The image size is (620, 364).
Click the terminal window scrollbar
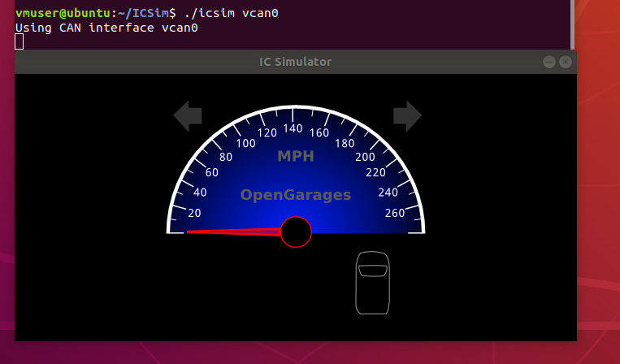click(x=573, y=24)
